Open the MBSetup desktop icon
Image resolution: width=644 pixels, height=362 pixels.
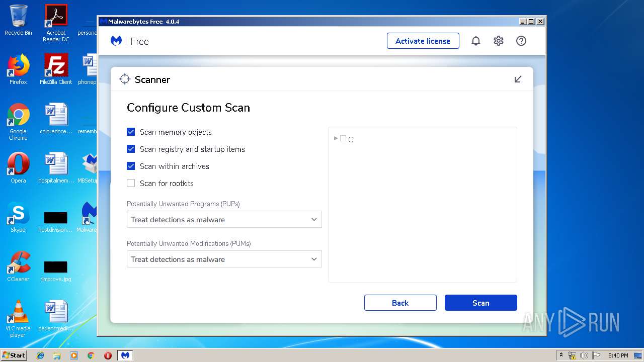89,168
